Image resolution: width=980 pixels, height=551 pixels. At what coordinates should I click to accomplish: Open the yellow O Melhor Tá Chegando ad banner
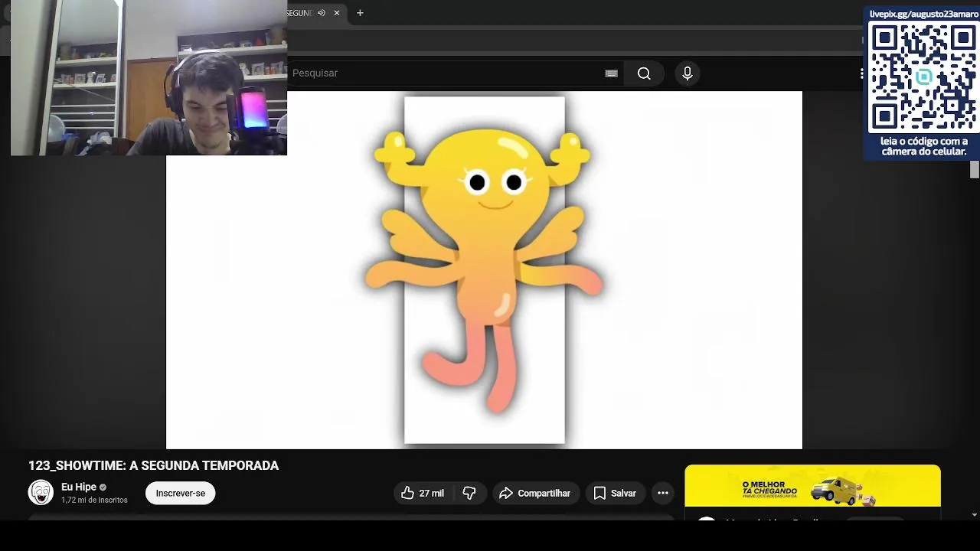(x=812, y=486)
